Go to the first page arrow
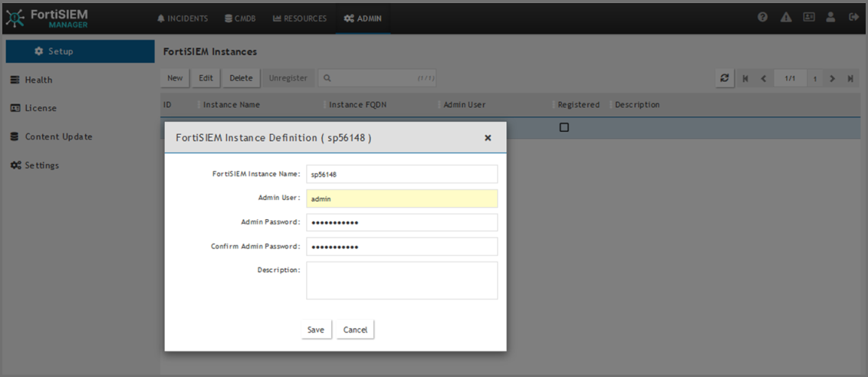 (x=745, y=78)
